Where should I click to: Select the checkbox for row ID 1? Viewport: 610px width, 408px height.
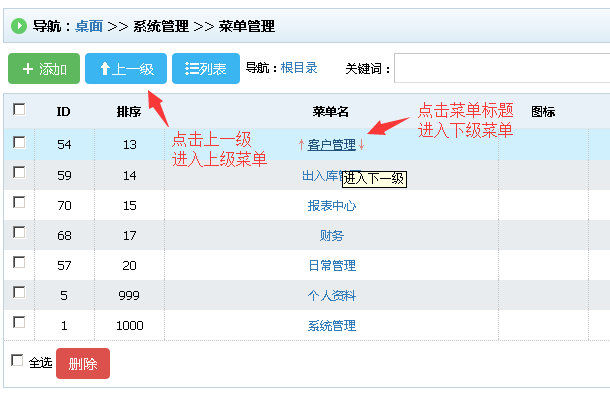click(x=19, y=322)
